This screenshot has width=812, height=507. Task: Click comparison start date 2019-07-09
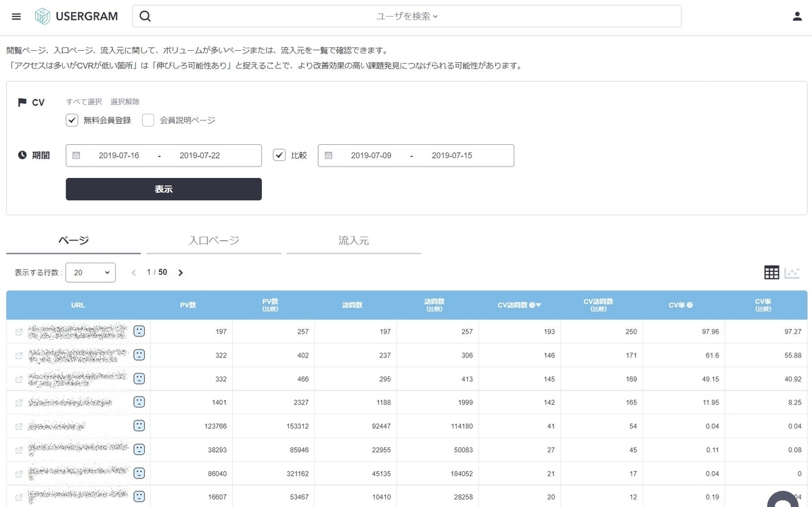[x=371, y=156]
